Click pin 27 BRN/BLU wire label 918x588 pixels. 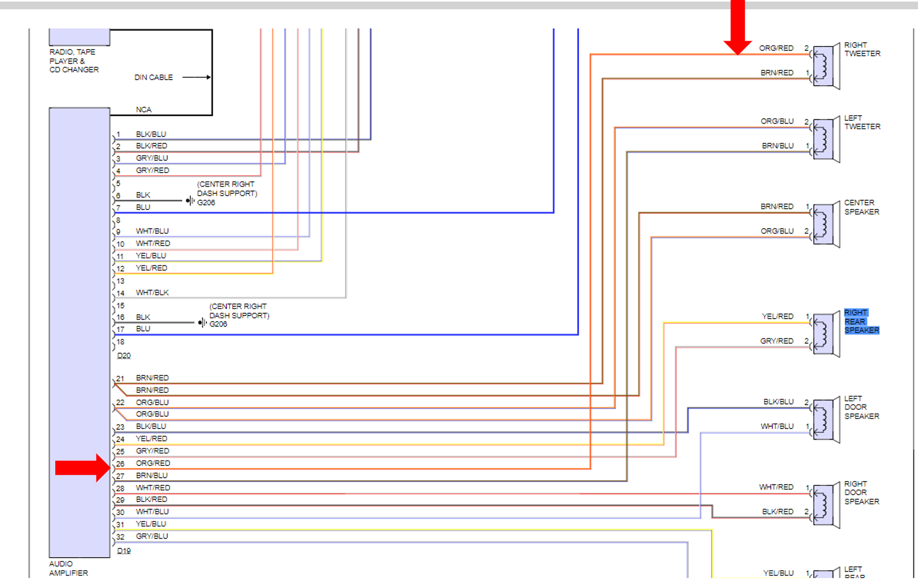152,475
